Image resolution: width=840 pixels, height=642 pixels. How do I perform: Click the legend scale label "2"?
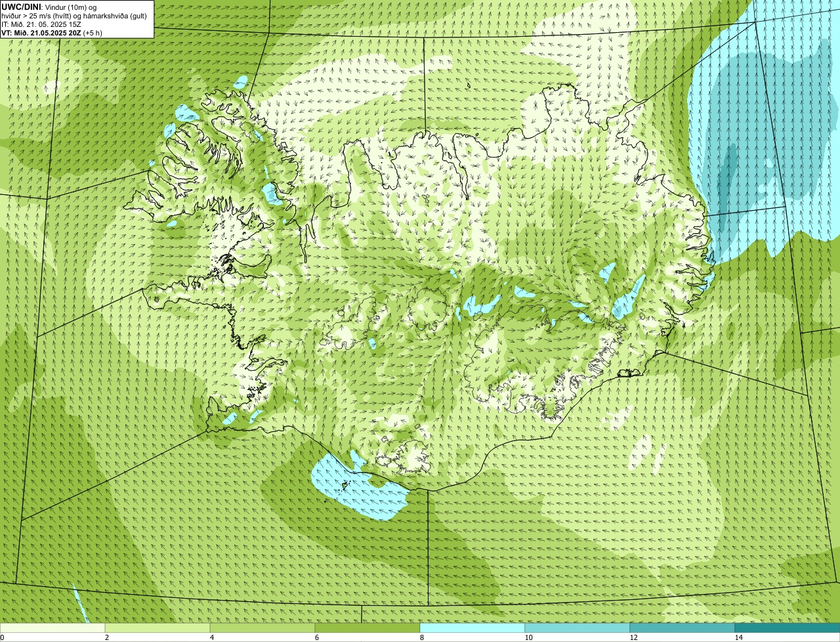coord(106,637)
